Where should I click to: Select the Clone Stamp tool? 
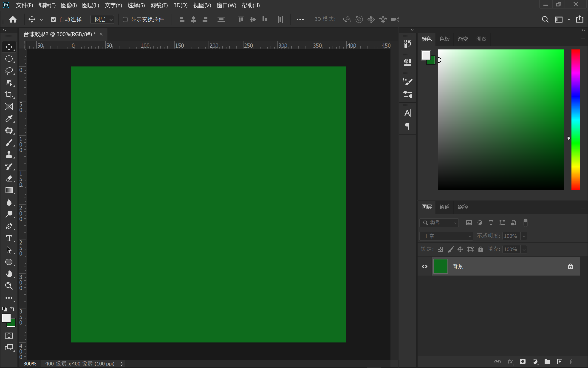pos(9,154)
